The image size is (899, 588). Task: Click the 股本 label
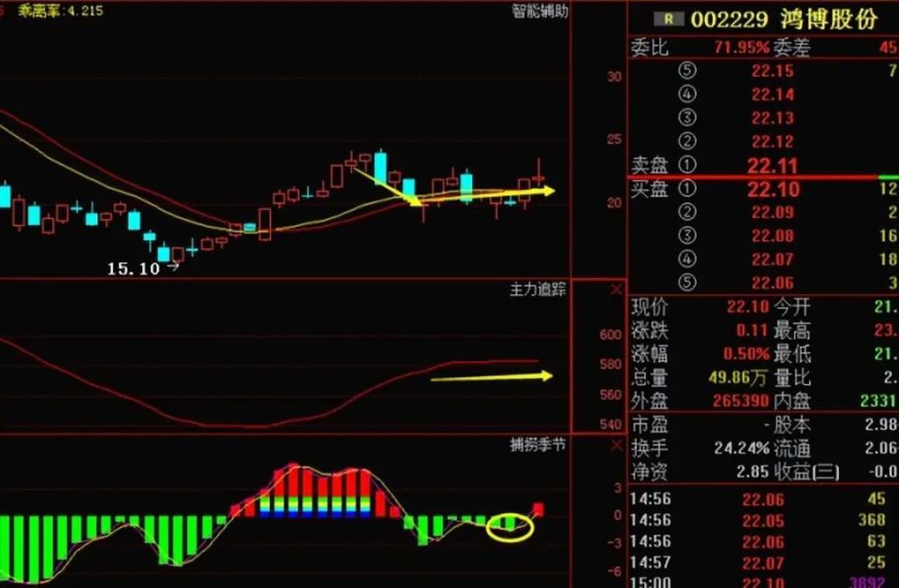[792, 425]
